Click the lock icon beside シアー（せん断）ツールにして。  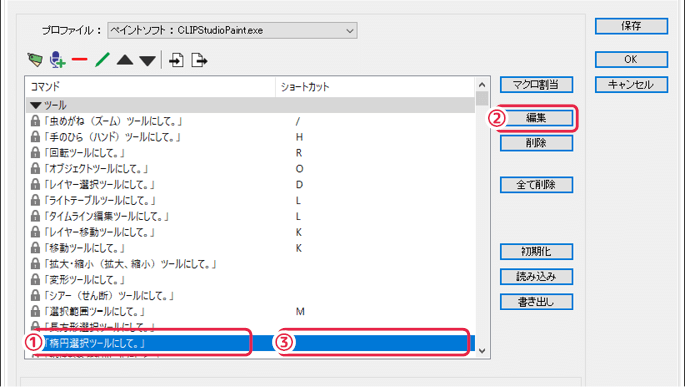pyautogui.click(x=35, y=296)
